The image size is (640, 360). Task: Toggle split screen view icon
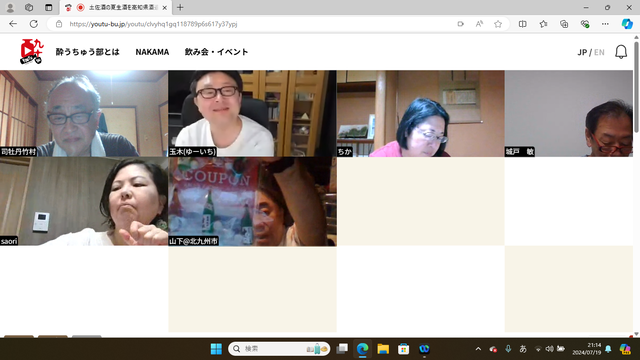(x=522, y=24)
